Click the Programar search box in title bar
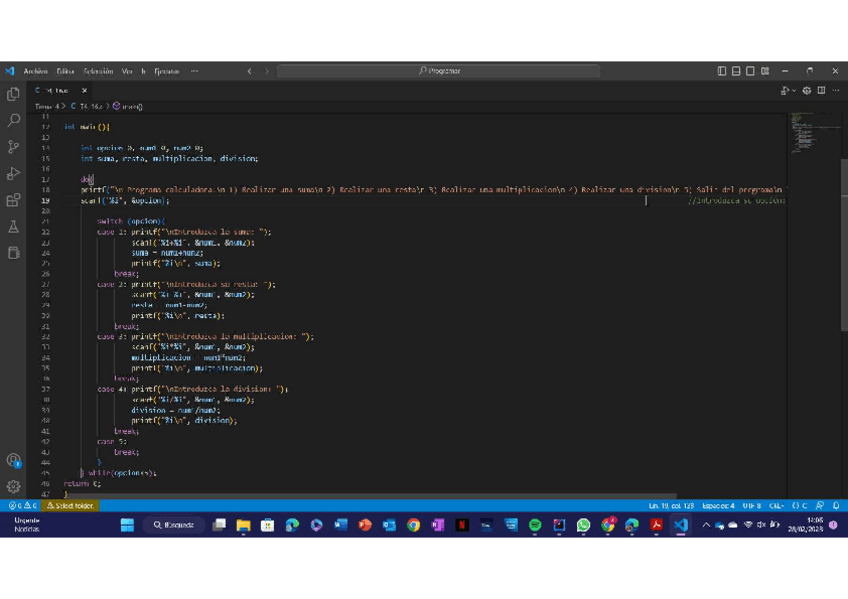 439,71
